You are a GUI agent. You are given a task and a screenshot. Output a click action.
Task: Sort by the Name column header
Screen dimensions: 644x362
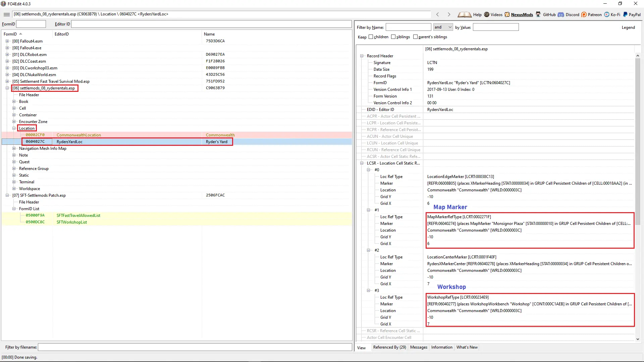click(277, 34)
